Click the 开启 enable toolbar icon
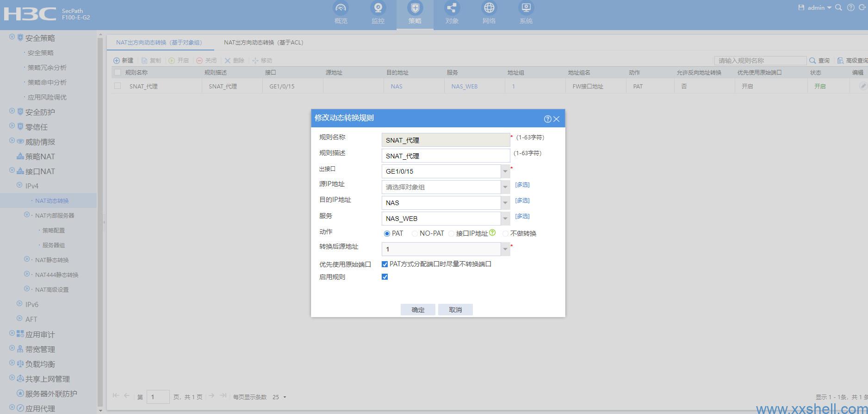 [x=172, y=61]
